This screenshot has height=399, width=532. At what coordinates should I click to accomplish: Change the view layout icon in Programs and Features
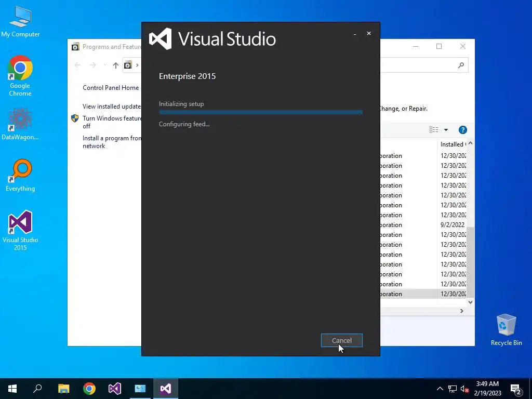coord(434,129)
